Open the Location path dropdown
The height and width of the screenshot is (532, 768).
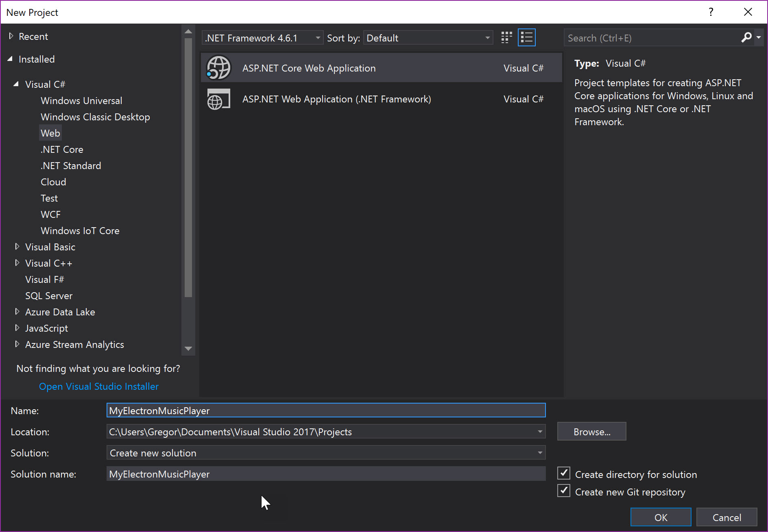point(540,432)
